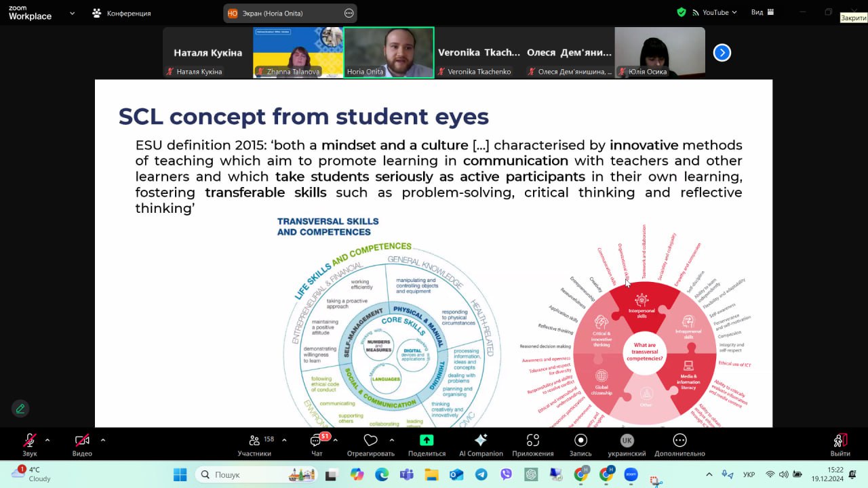Image resolution: width=868 pixels, height=488 pixels.
Task: Open ChatGPT app from taskbar
Action: 531,474
